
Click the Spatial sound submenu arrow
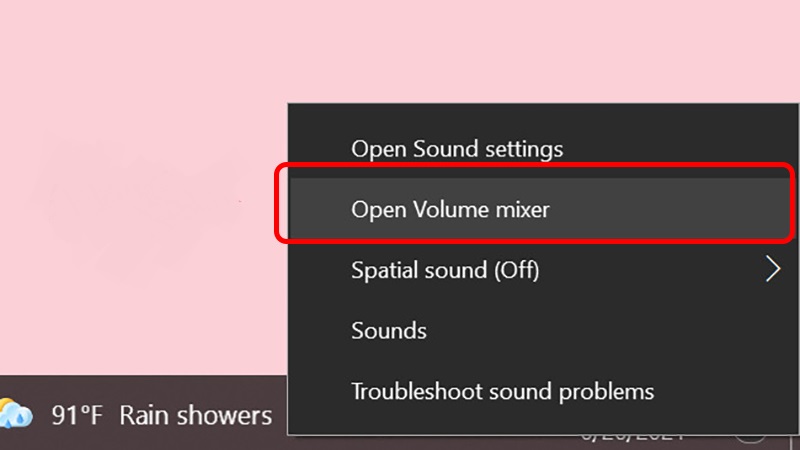point(772,269)
